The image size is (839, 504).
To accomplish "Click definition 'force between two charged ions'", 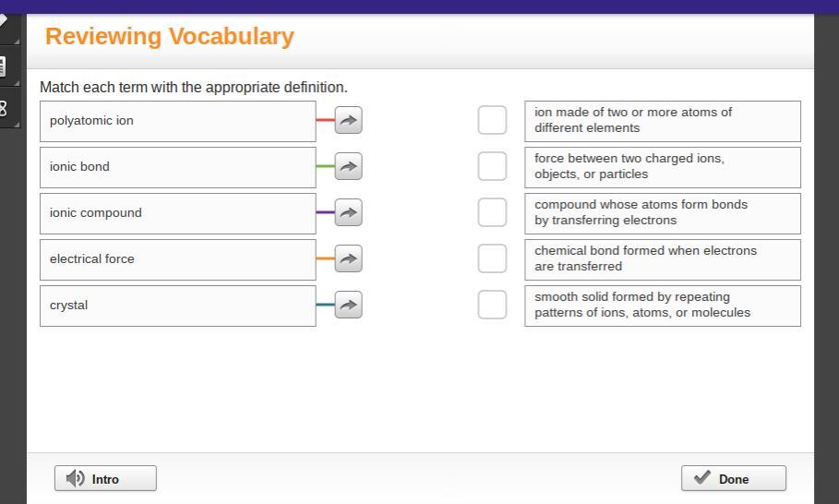I will 662,167.
